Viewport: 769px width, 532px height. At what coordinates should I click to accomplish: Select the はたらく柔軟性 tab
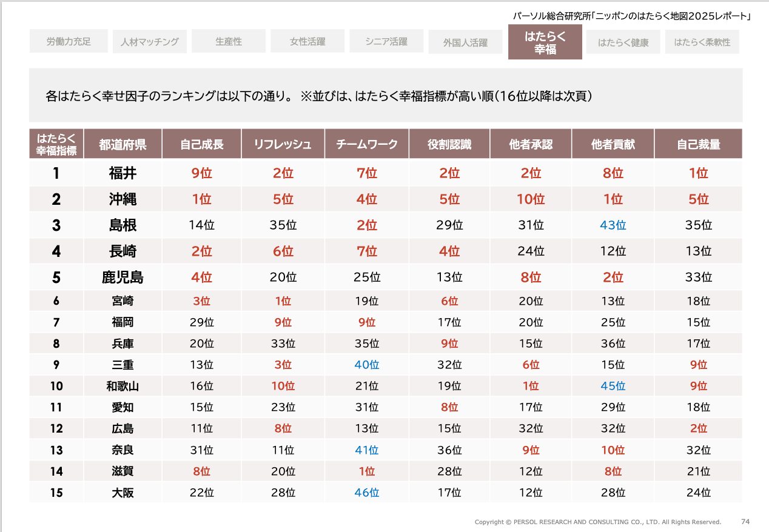pyautogui.click(x=702, y=42)
